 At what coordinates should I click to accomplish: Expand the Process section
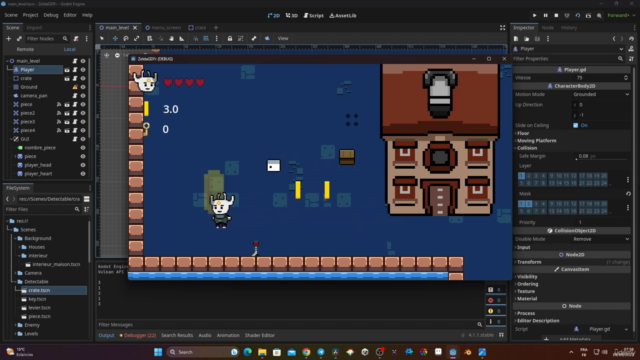(526, 313)
